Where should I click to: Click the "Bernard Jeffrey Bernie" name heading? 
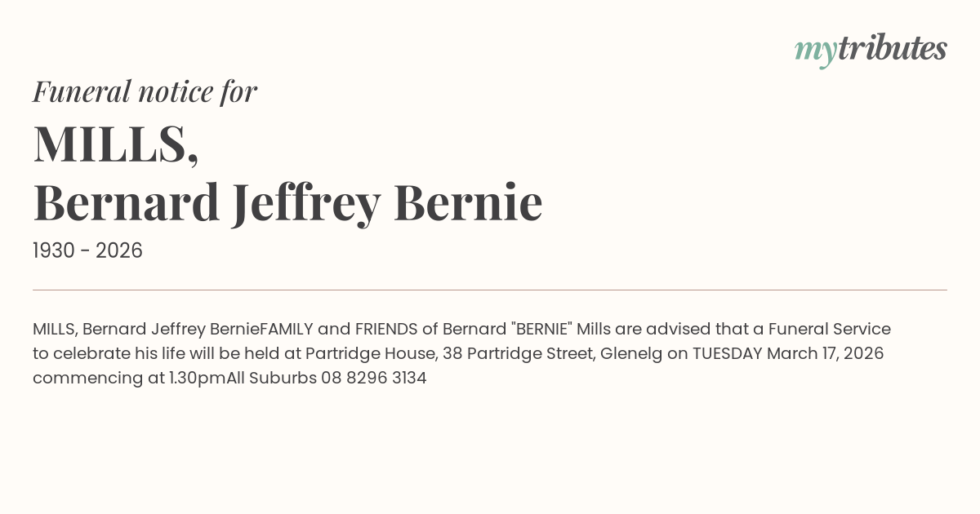coord(287,202)
